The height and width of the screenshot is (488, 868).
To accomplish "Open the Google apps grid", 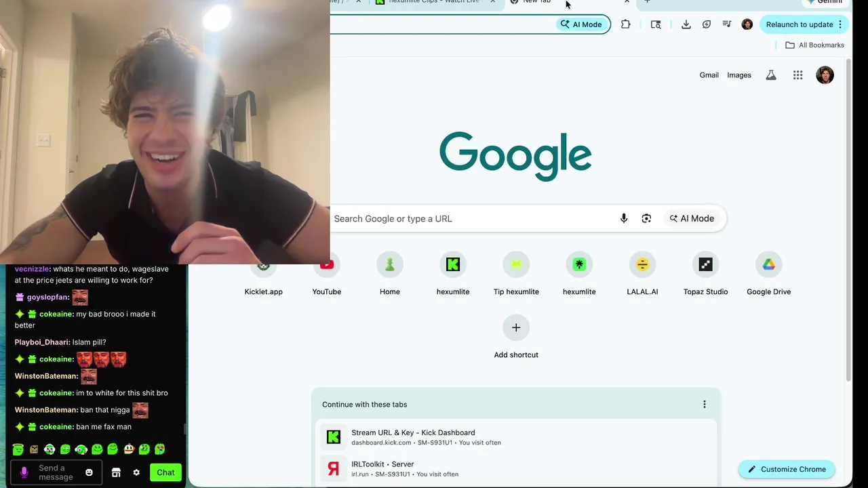I will [797, 75].
